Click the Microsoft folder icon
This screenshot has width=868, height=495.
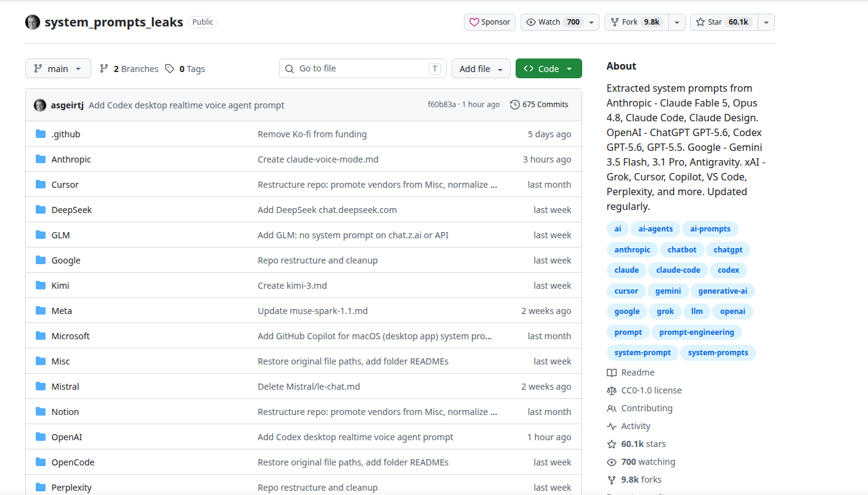pos(41,336)
